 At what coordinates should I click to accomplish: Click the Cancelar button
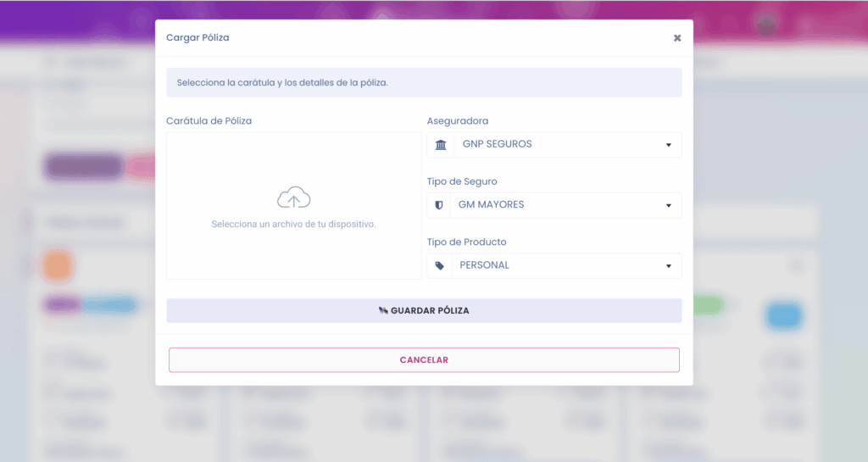point(424,359)
